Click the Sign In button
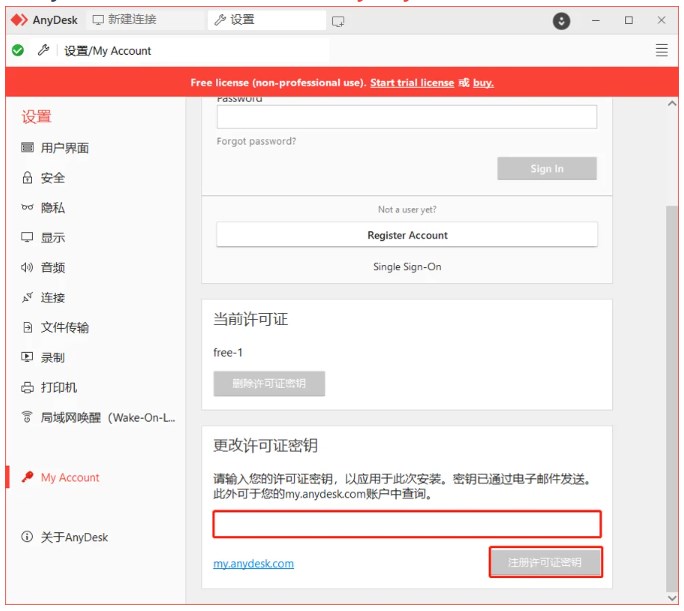This screenshot has width=684, height=611. click(x=547, y=169)
